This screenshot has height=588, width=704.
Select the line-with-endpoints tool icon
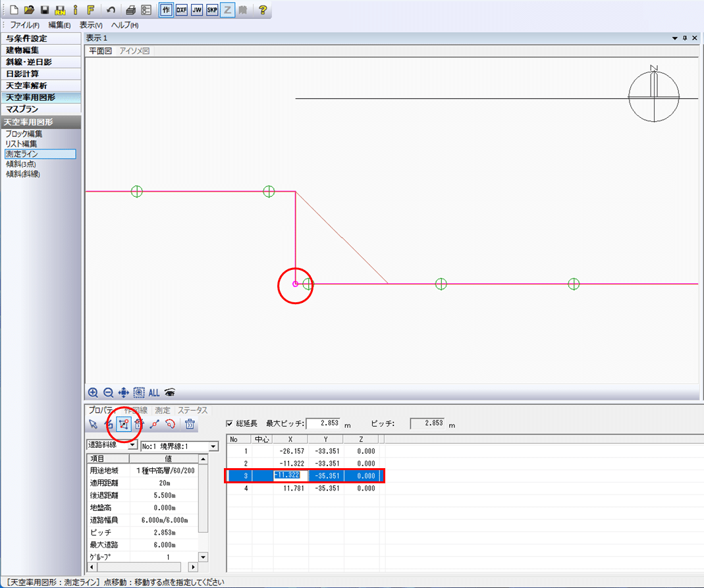point(155,424)
